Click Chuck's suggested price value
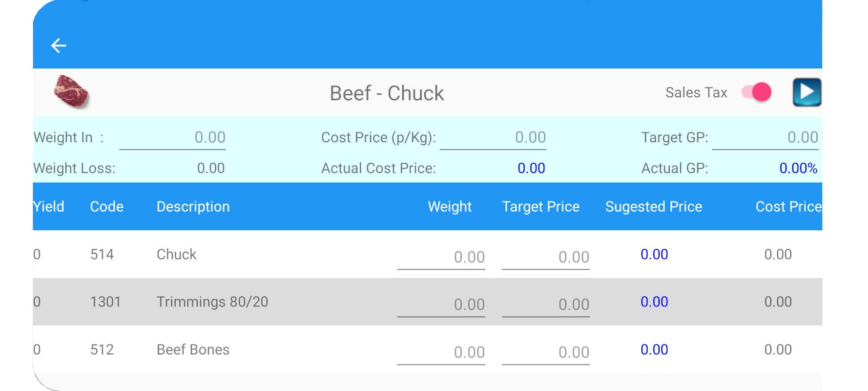Screen dimensions: 868x391 pos(654,254)
